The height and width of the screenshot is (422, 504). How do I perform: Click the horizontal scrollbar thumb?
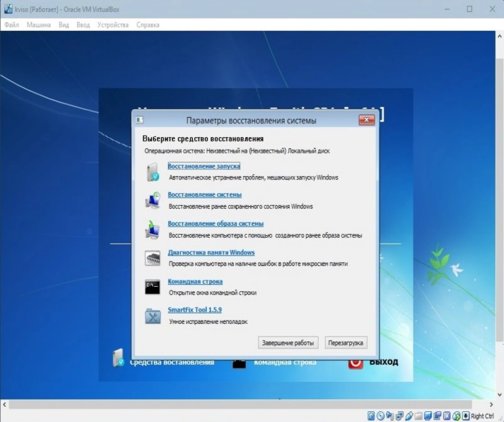click(x=240, y=404)
